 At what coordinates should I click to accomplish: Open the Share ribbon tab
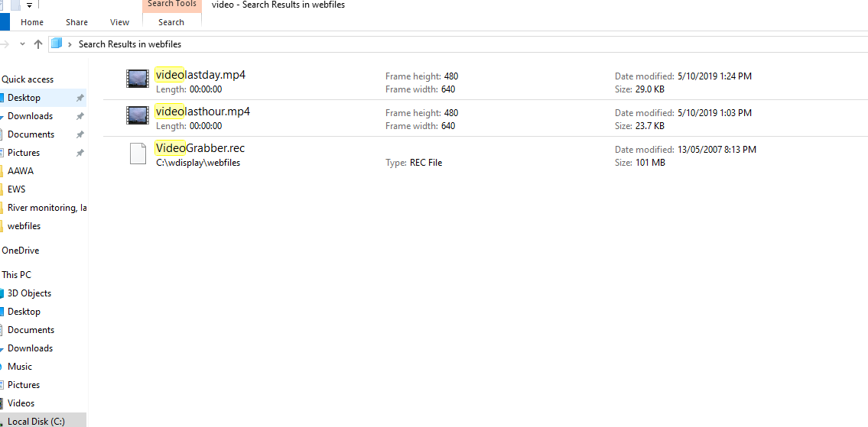click(76, 22)
